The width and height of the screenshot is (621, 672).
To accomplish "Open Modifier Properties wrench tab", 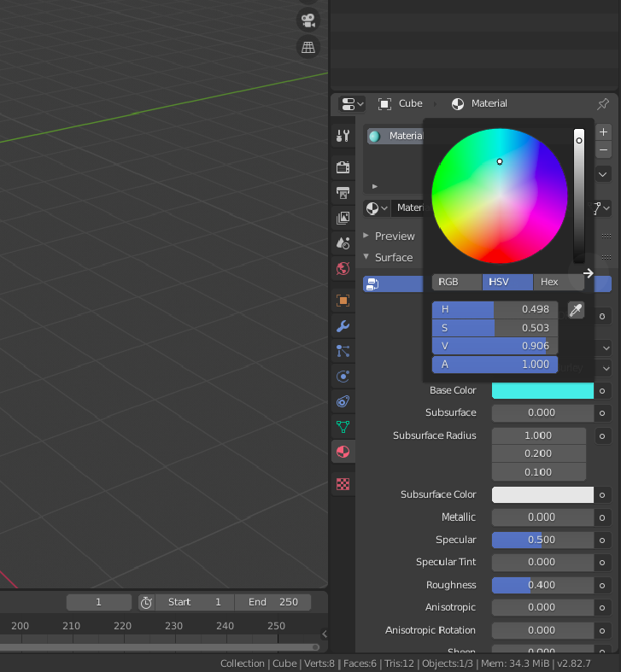I will [343, 326].
